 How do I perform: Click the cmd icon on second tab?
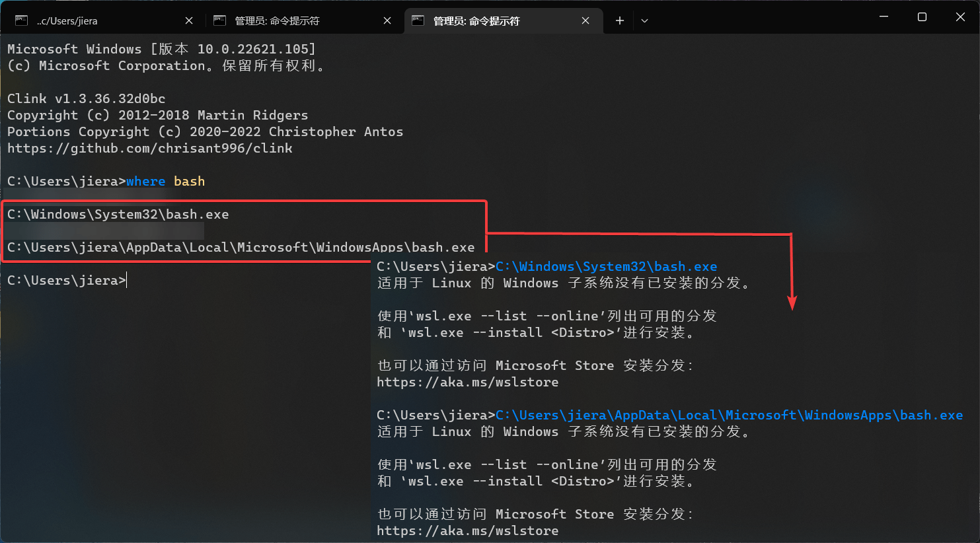coord(219,20)
